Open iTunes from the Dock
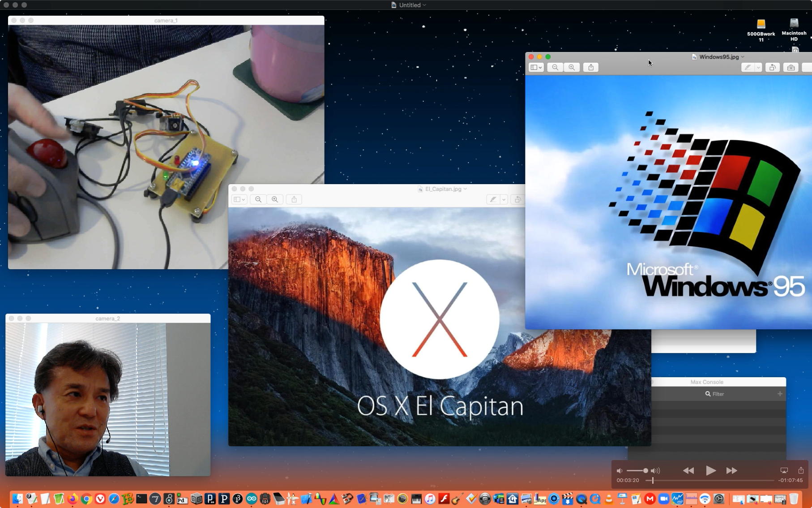Viewport: 812px width, 508px height. point(430,499)
